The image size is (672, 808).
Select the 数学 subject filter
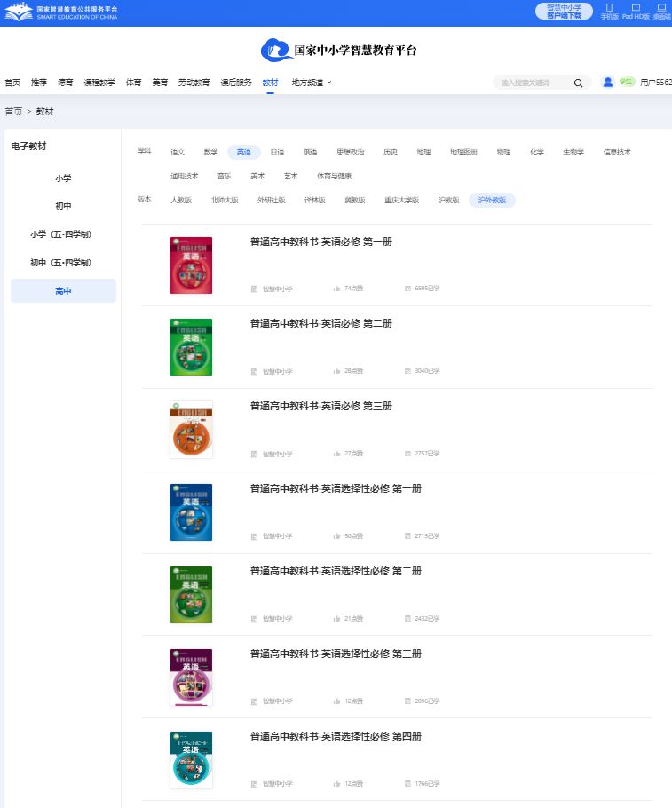tap(210, 152)
